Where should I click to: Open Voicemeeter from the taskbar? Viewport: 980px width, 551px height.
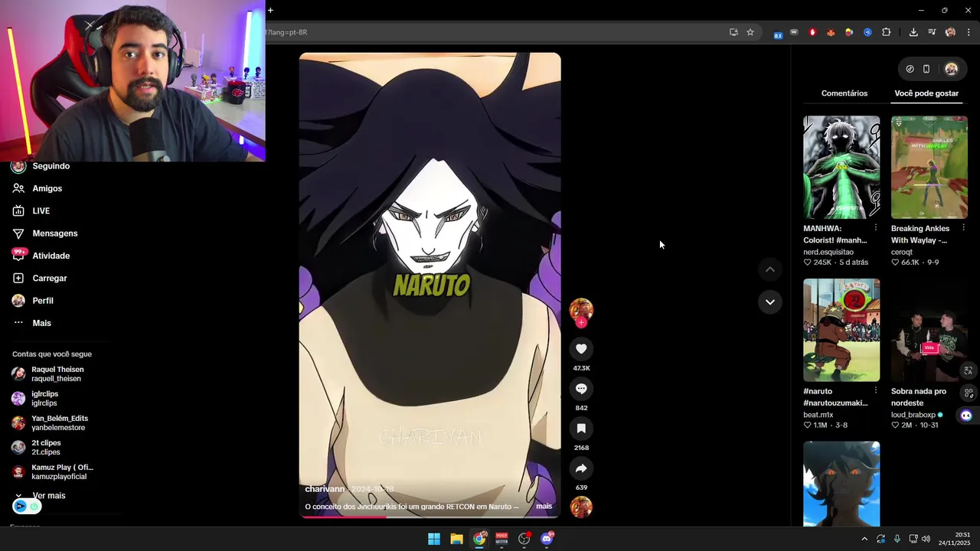point(501,539)
